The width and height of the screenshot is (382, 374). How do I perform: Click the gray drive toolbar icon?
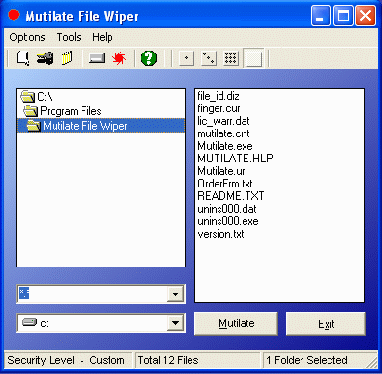tap(97, 59)
